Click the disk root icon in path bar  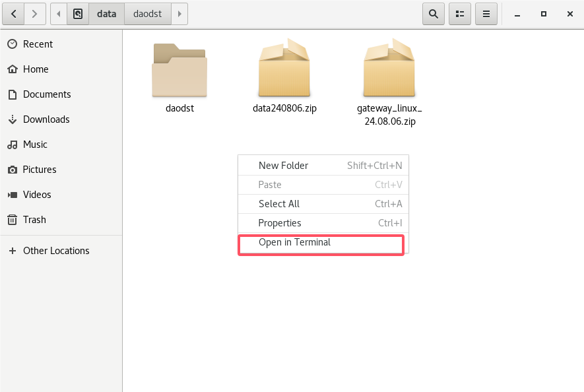tap(78, 14)
